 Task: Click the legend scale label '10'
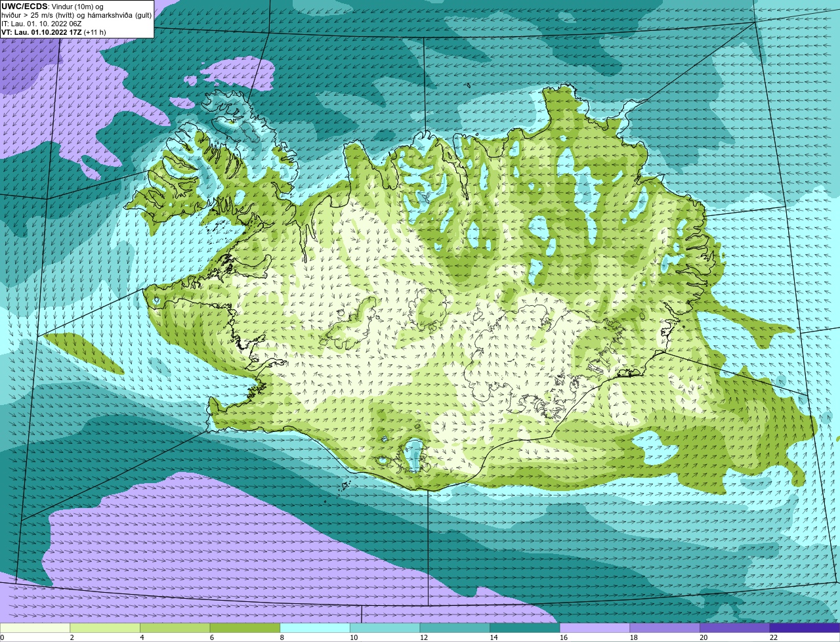354,637
